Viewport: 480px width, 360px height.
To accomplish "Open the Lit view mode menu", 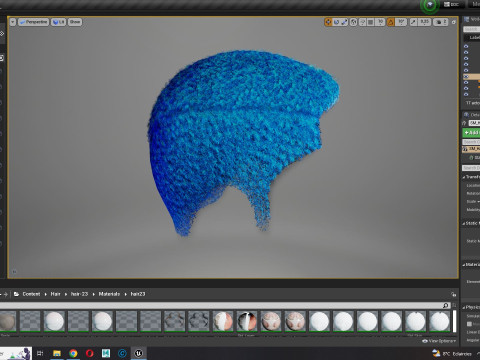I will point(58,22).
